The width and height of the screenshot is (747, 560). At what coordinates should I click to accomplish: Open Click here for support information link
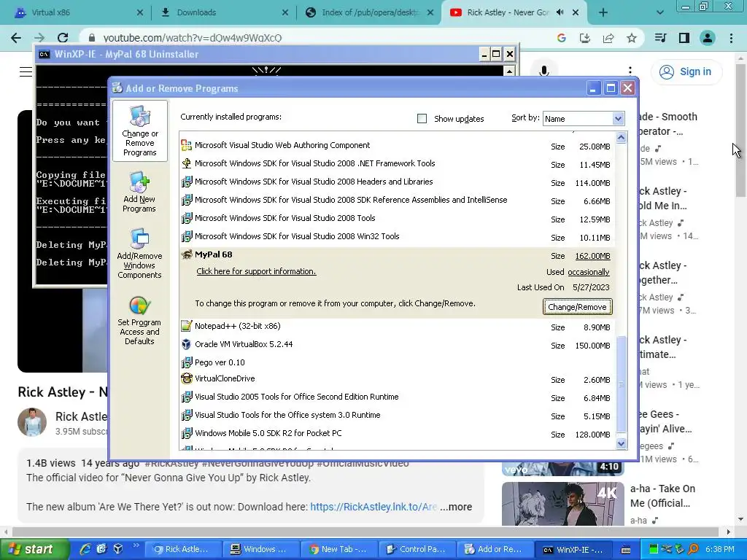(256, 271)
